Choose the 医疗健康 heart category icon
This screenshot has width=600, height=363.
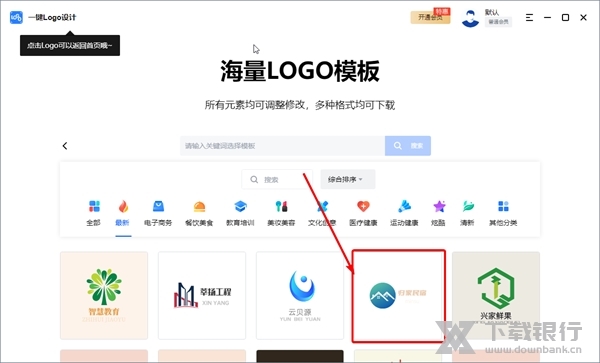[x=364, y=206]
